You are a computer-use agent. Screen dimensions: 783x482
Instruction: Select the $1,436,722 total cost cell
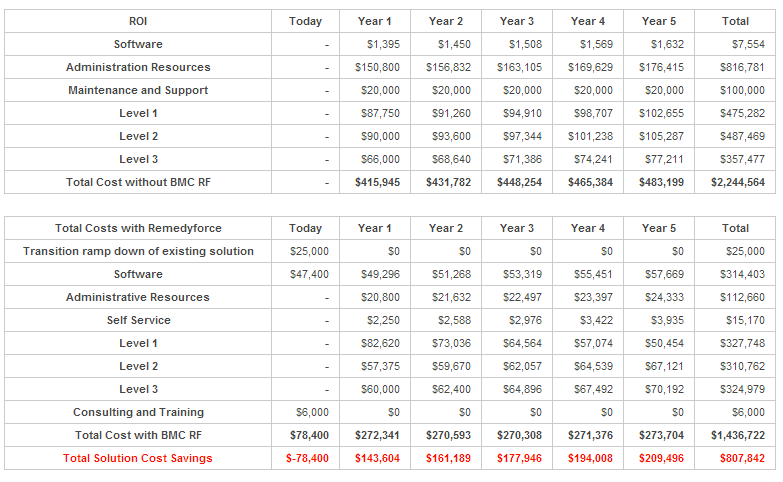738,435
